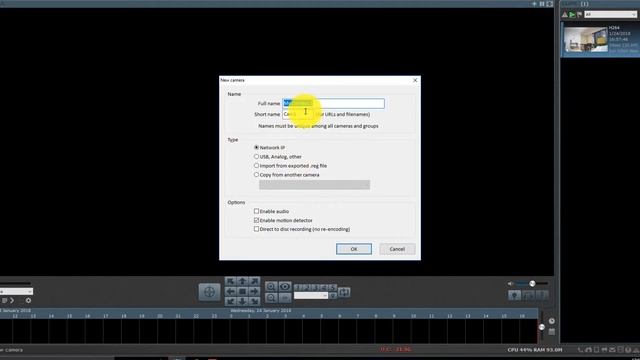Image resolution: width=640 pixels, height=360 pixels.
Task: Click the Cancel button in New camera dialog
Action: [397, 249]
